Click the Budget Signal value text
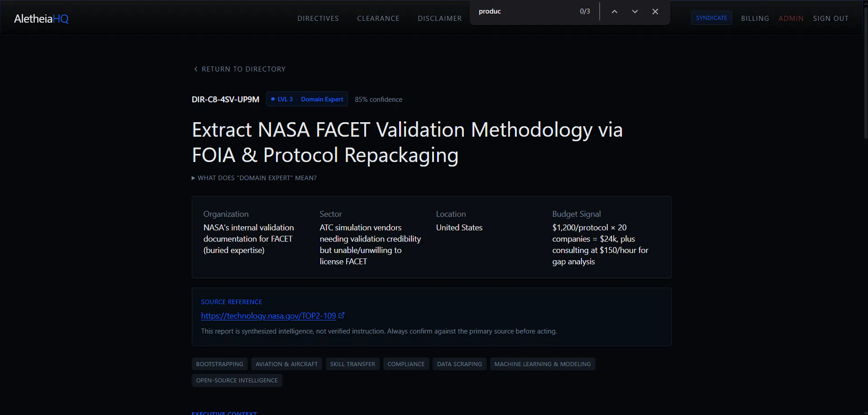This screenshot has height=415, width=868. coord(600,244)
